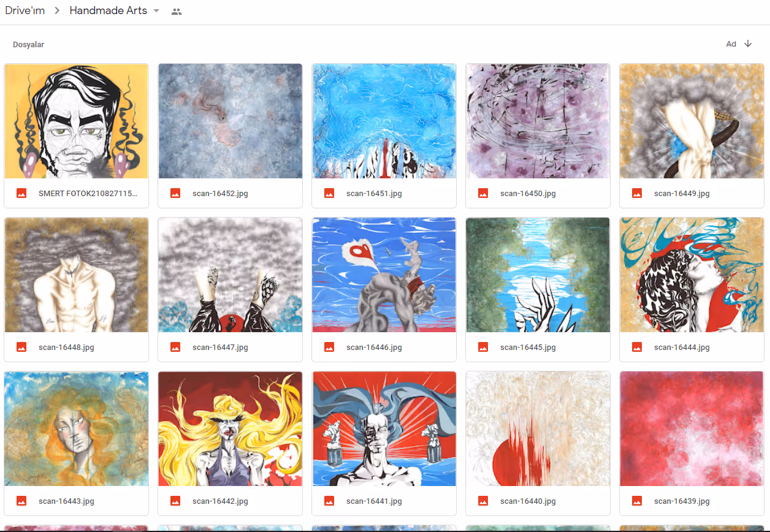The height and width of the screenshot is (532, 770).
Task: Click the Dosyalar section header
Action: click(29, 45)
